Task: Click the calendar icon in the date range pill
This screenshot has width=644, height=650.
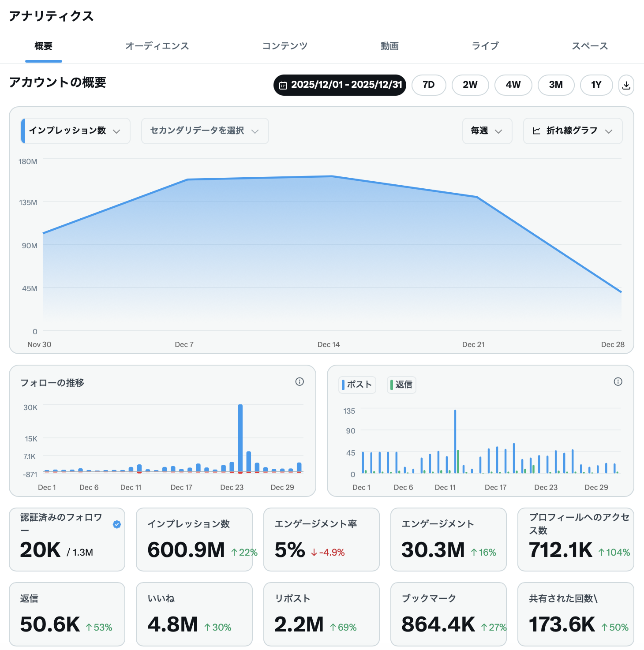Action: [284, 85]
